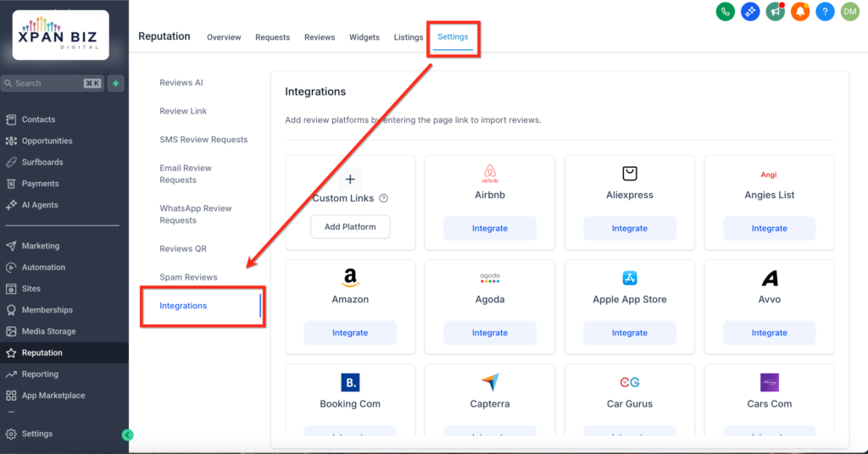The width and height of the screenshot is (868, 454).
Task: Open the megaphone announcements icon
Action: tap(775, 12)
